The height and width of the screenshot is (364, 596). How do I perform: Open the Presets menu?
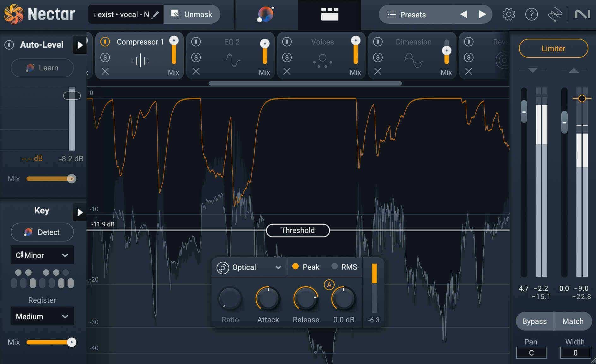(x=413, y=15)
